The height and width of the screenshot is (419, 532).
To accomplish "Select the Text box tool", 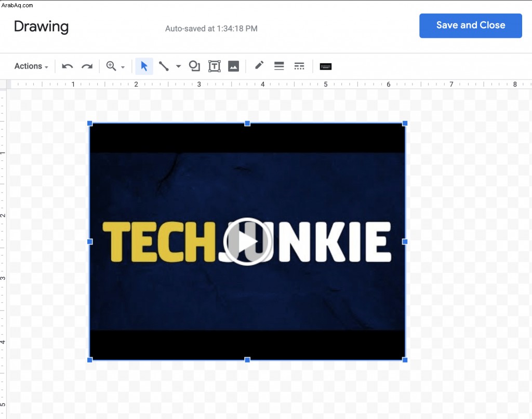I will coord(215,66).
